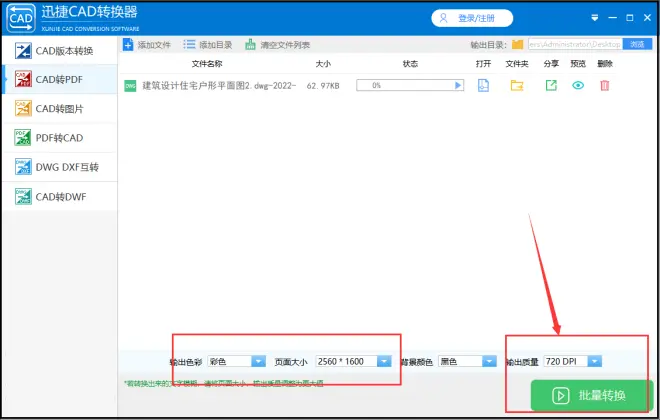Open the title bar dropdown menu arrow

595,18
